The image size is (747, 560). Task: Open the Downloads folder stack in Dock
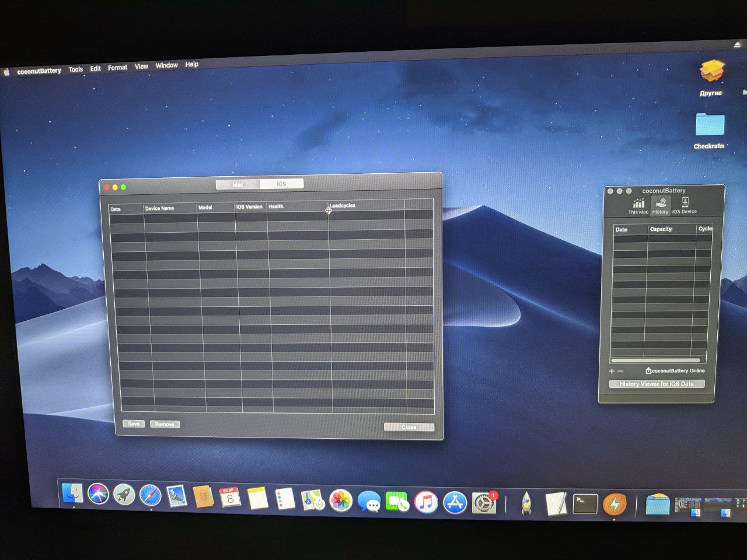pyautogui.click(x=657, y=505)
